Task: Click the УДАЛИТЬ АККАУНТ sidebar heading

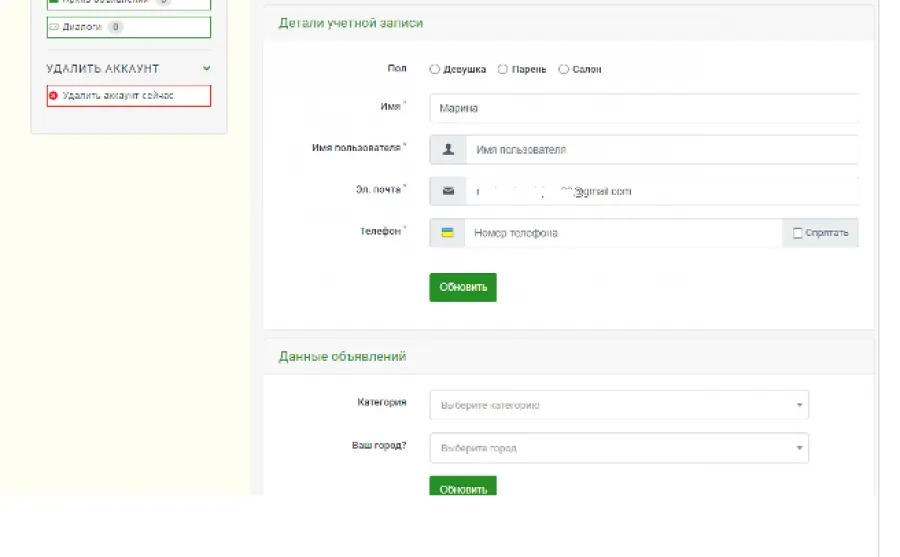Action: point(103,68)
